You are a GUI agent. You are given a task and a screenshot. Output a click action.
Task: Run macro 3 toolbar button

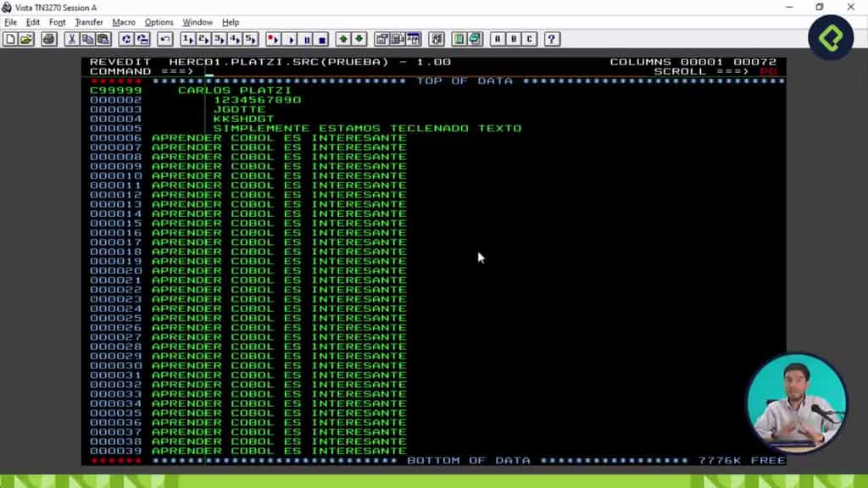click(x=220, y=39)
